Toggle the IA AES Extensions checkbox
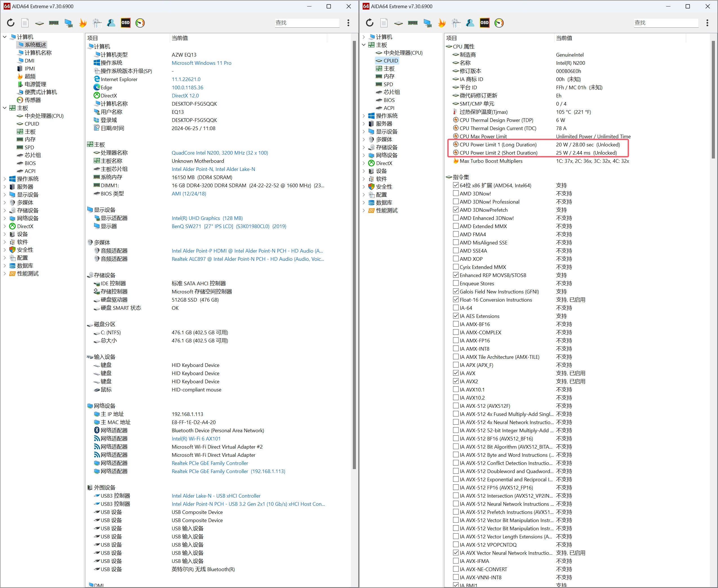The image size is (718, 588). [456, 316]
